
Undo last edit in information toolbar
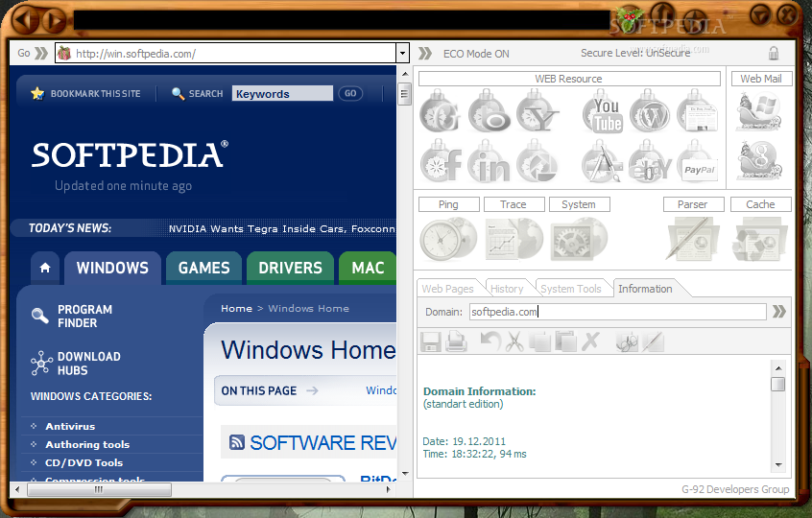coord(490,342)
